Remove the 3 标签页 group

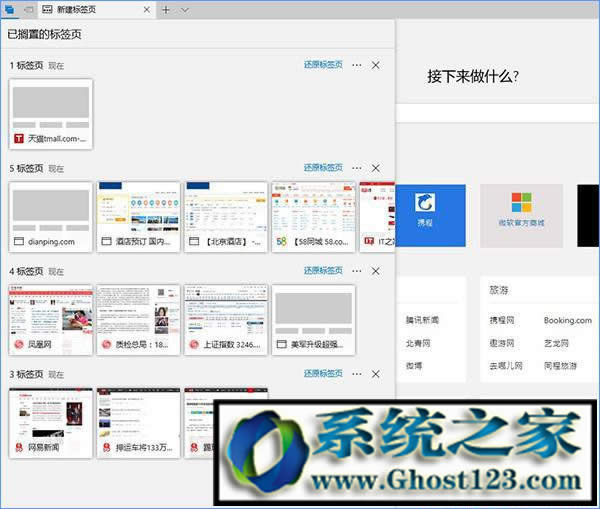click(376, 374)
